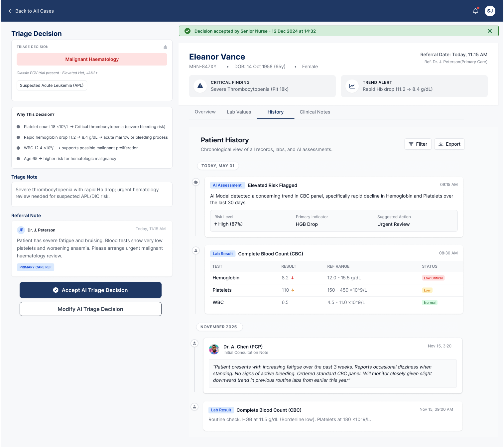The width and height of the screenshot is (504, 447).
Task: Click the flask marker beside Nov 15 CBC
Action: 194,407
